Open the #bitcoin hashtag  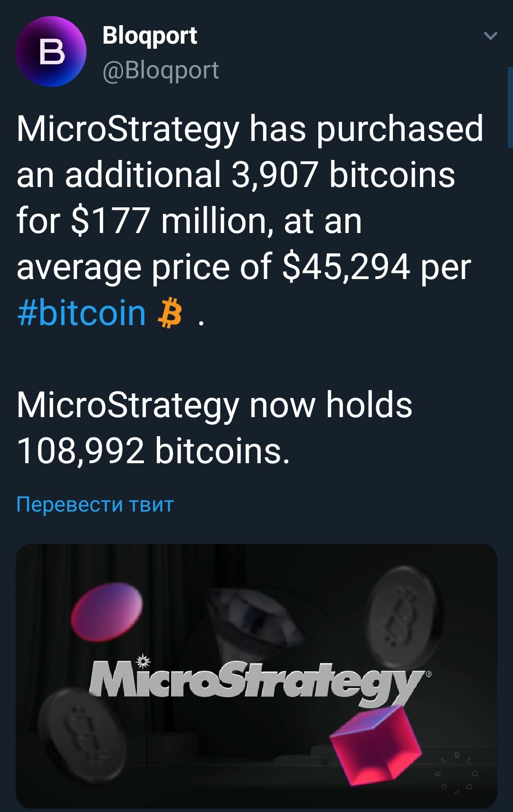pyautogui.click(x=82, y=313)
